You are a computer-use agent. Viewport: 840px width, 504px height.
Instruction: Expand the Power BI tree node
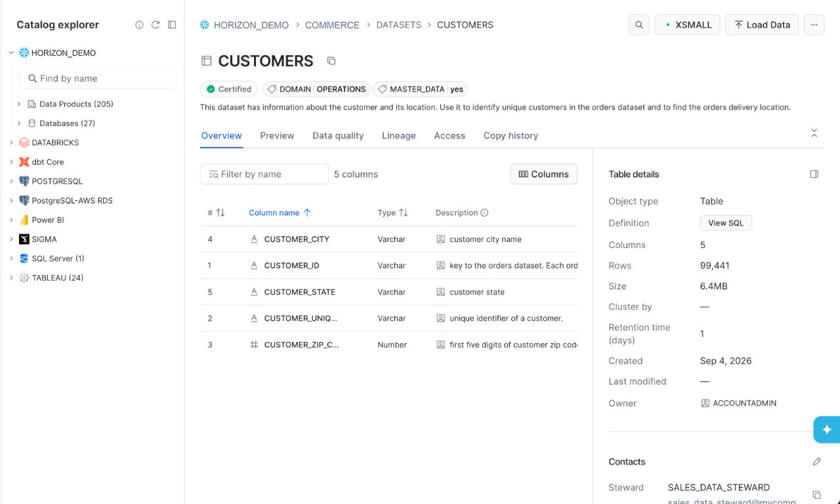[11, 220]
